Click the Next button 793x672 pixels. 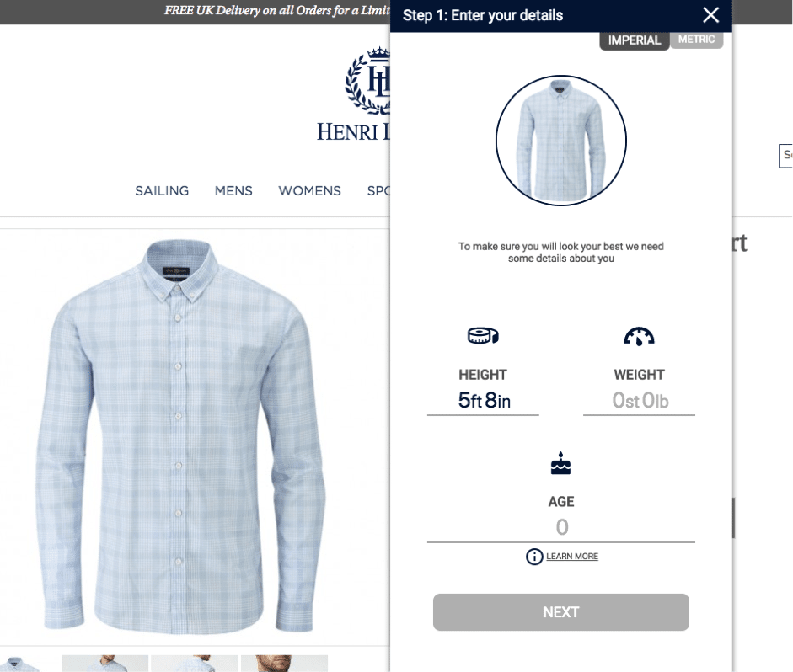point(561,612)
